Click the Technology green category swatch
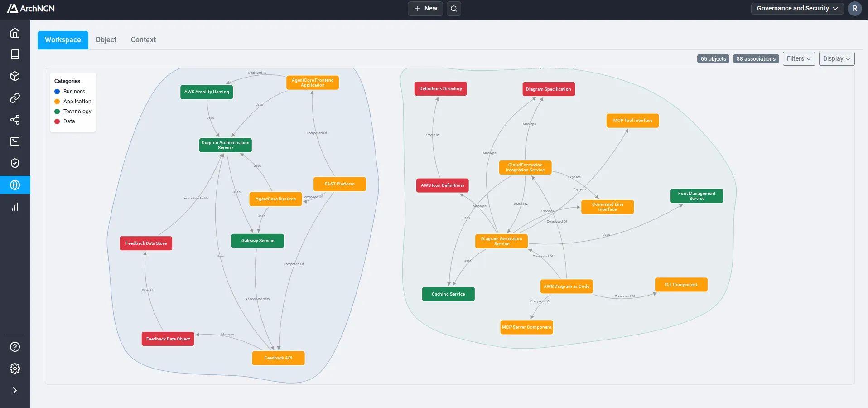The height and width of the screenshot is (408, 868). [57, 112]
